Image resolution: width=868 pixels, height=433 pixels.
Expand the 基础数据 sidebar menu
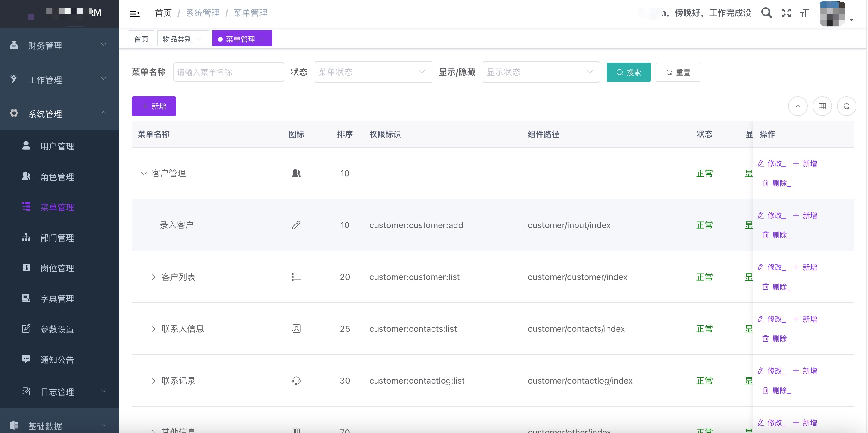pyautogui.click(x=60, y=426)
